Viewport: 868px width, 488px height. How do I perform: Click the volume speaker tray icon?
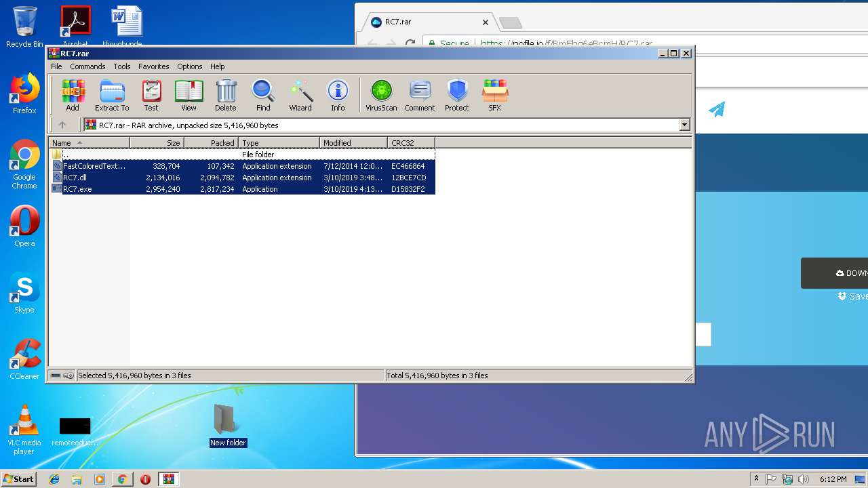tap(804, 479)
